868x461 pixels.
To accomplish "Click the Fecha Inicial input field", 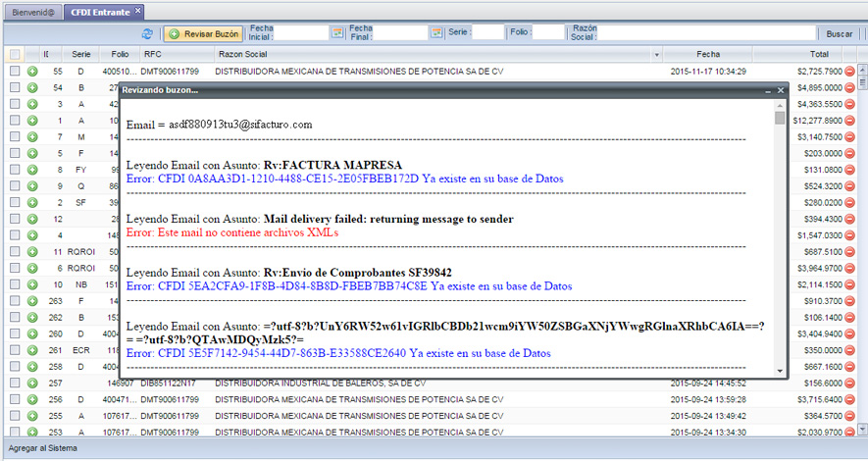I will tap(302, 33).
